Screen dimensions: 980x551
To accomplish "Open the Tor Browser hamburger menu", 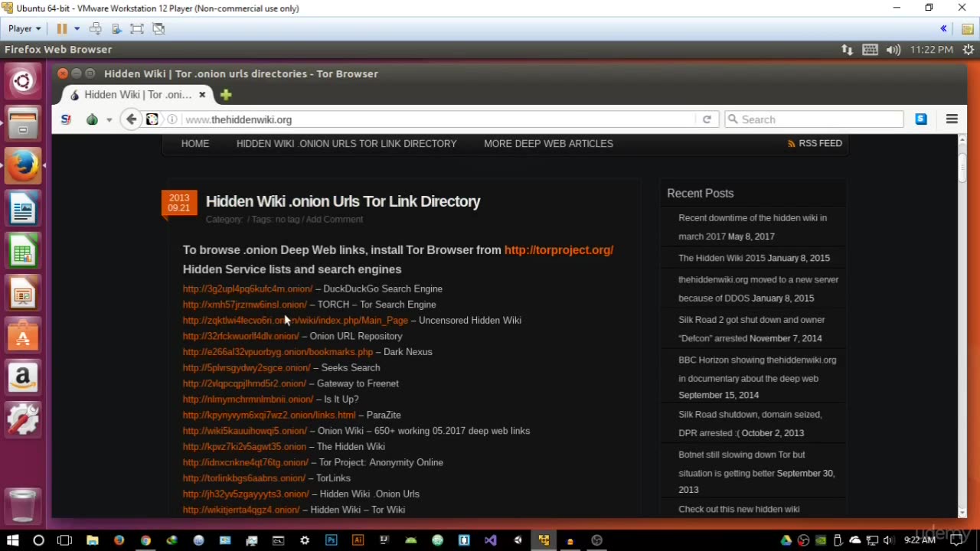I will point(952,119).
